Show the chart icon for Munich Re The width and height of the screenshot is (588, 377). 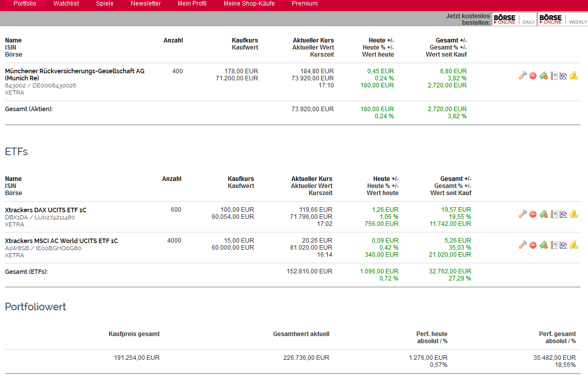563,76
